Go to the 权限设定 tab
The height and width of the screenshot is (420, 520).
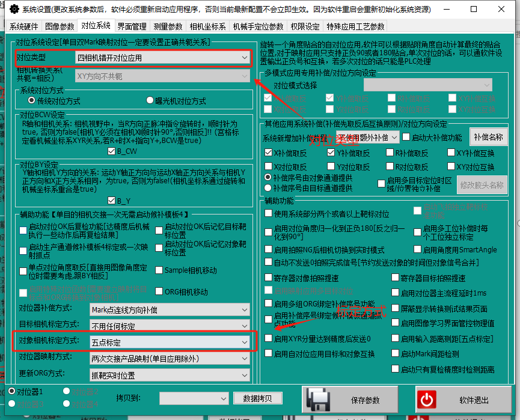305,26
